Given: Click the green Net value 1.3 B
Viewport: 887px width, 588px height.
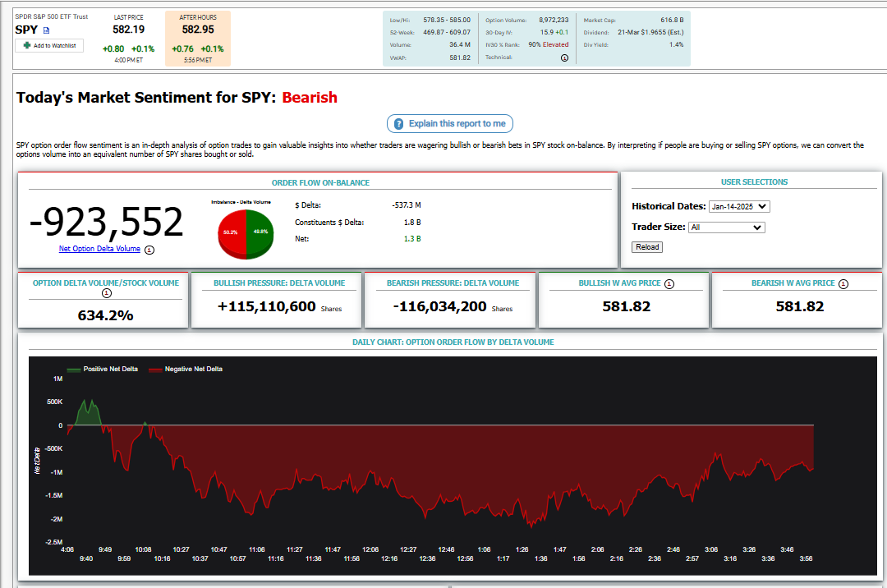Looking at the screenshot, I should click(412, 239).
